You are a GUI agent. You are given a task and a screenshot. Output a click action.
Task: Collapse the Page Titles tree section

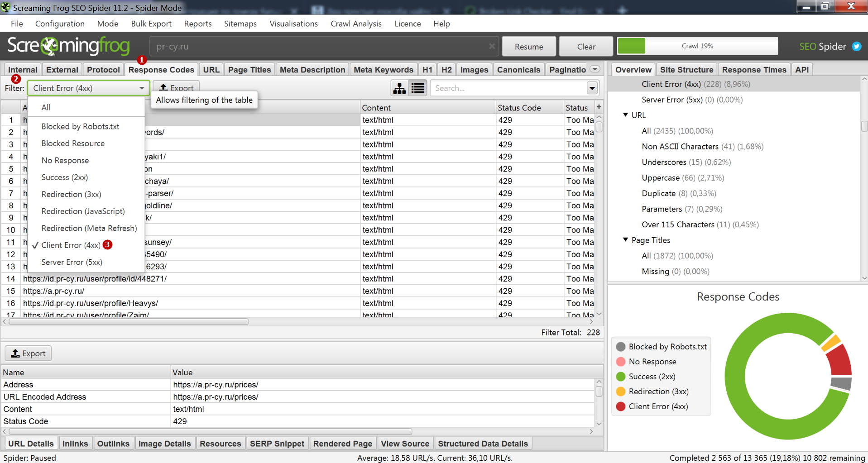click(625, 240)
